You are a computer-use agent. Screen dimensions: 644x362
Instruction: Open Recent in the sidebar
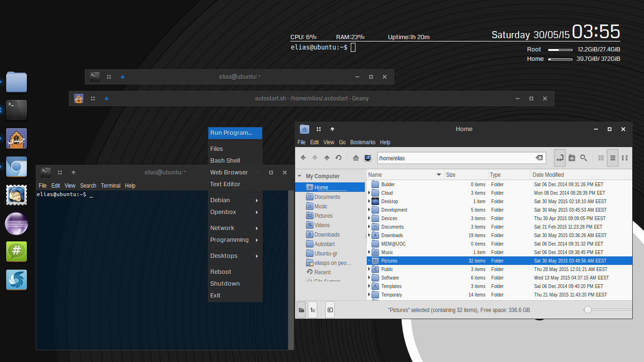coord(322,272)
